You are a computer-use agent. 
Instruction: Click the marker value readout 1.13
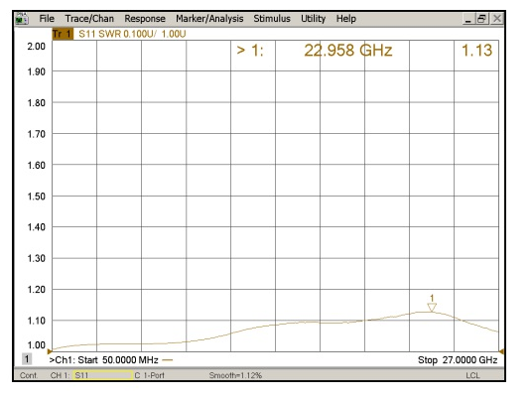pyautogui.click(x=476, y=51)
